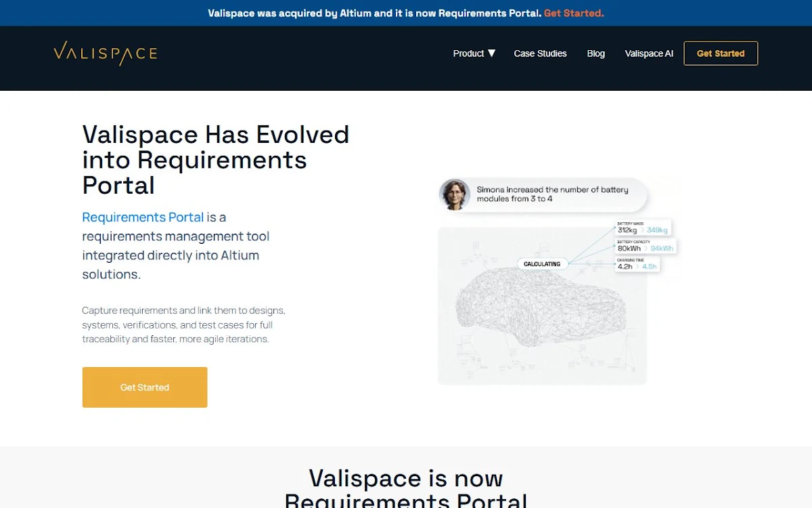Open the Case Studies menu item
The width and height of the screenshot is (812, 508).
coord(540,54)
